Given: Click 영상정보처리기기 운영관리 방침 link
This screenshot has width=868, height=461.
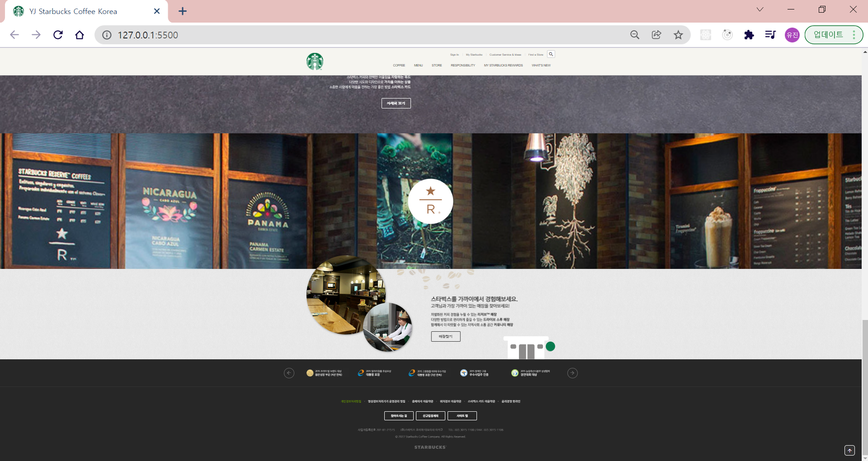Looking at the screenshot, I should click(x=387, y=401).
